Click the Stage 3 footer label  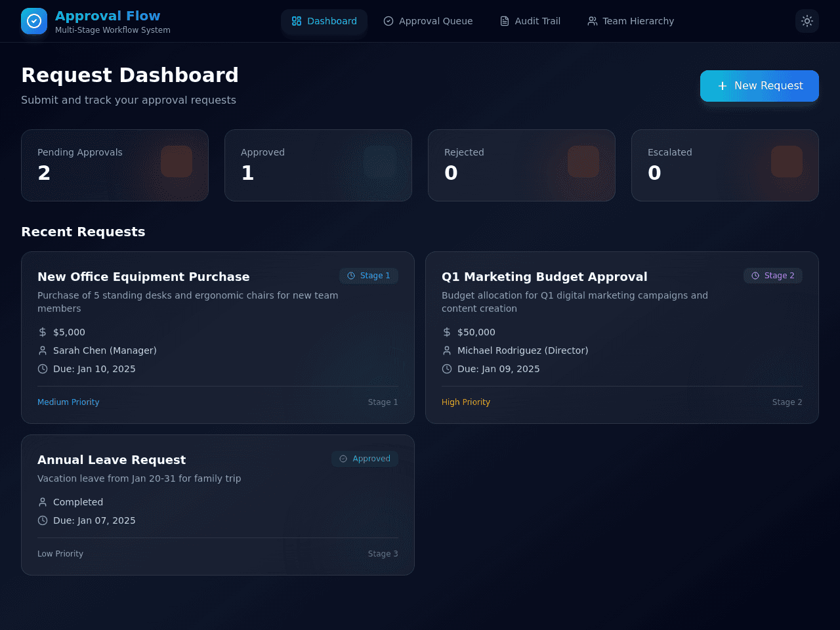coord(383,554)
